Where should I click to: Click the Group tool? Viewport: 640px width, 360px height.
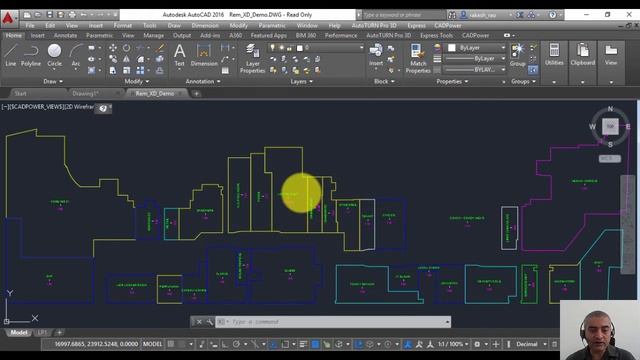coord(518,55)
